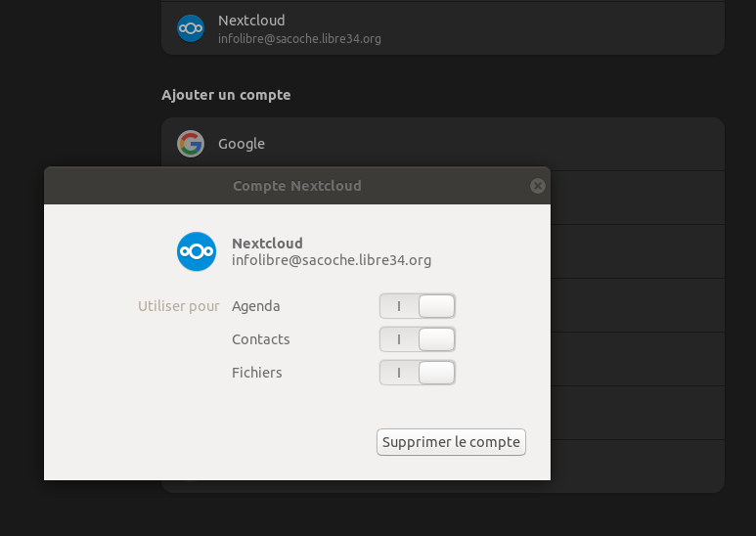Click the Google logo icon
The width and height of the screenshot is (756, 536).
191,144
